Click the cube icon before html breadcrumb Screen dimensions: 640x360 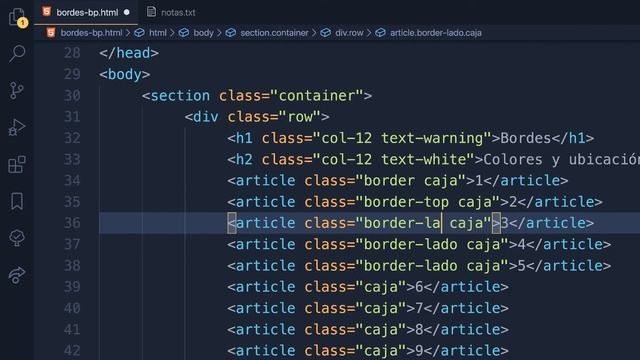coord(140,33)
